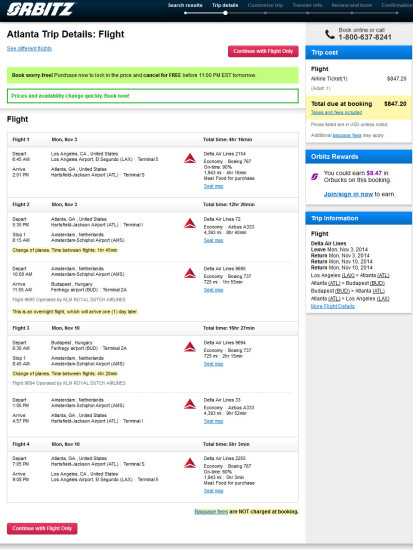413x550 pixels.
Task: Click Delta logo for flight 2154
Action: 190,159
